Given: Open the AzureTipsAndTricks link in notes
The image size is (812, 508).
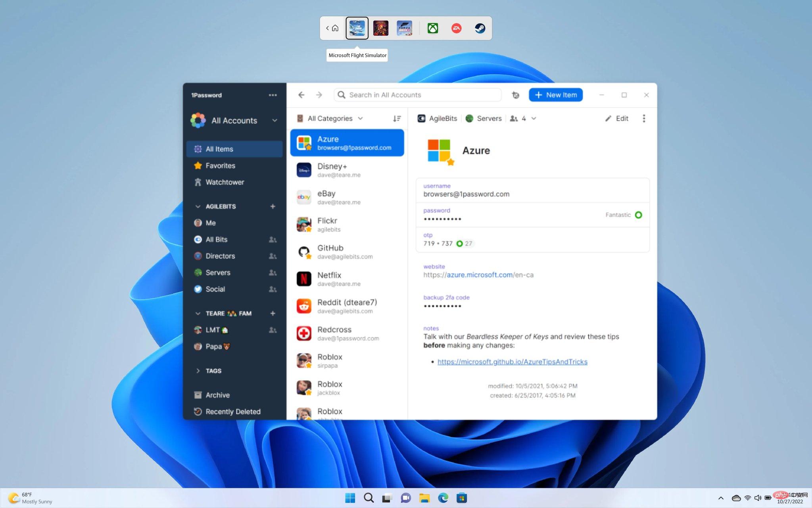Looking at the screenshot, I should point(512,362).
